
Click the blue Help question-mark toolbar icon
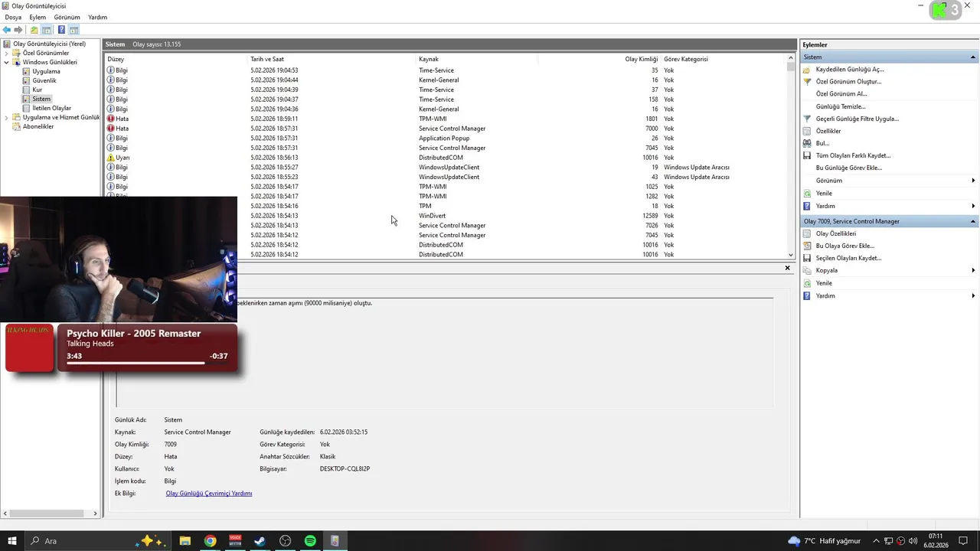click(61, 30)
